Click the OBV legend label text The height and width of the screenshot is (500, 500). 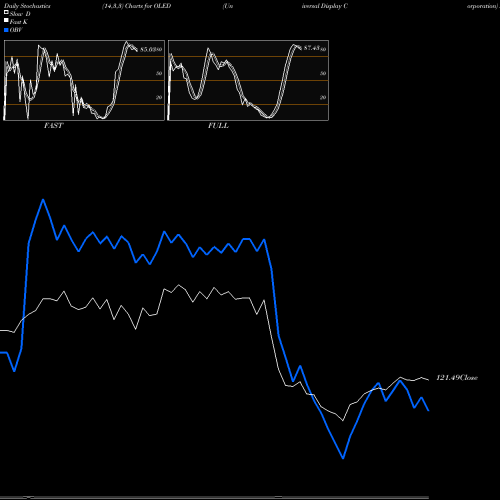pyautogui.click(x=16, y=30)
